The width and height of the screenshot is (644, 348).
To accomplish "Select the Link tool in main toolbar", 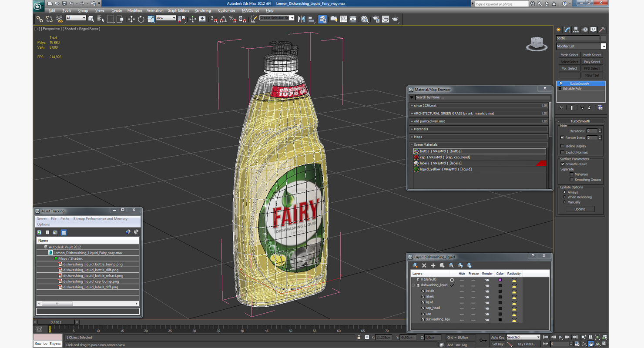I will tap(40, 19).
